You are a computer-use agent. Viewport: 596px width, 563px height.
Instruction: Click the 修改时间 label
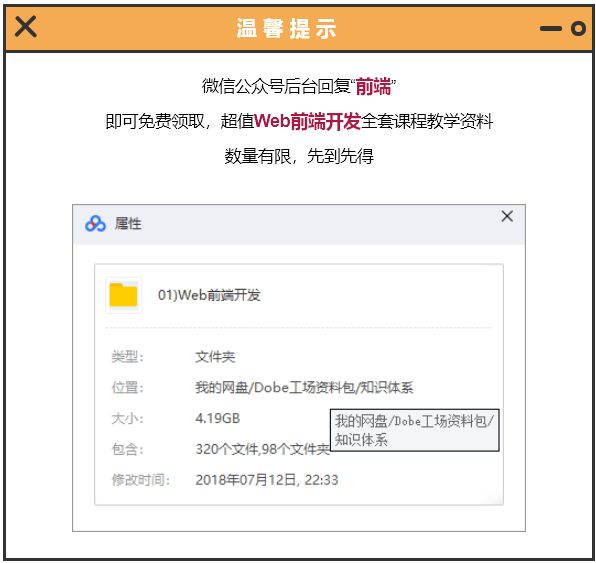(141, 480)
